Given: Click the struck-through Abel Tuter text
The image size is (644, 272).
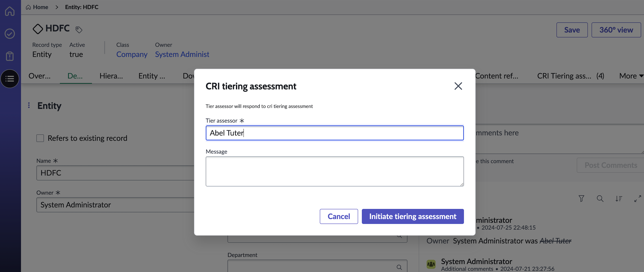Looking at the screenshot, I should 555,241.
